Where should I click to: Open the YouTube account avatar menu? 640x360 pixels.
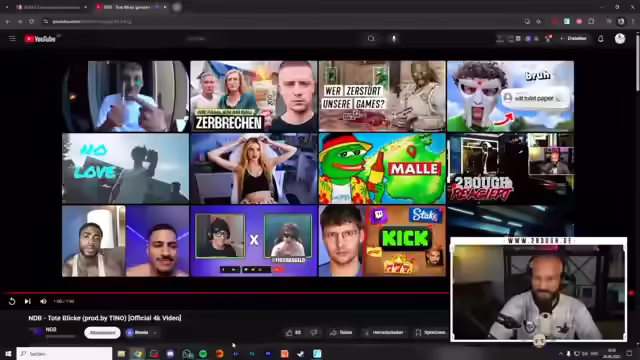(x=620, y=38)
